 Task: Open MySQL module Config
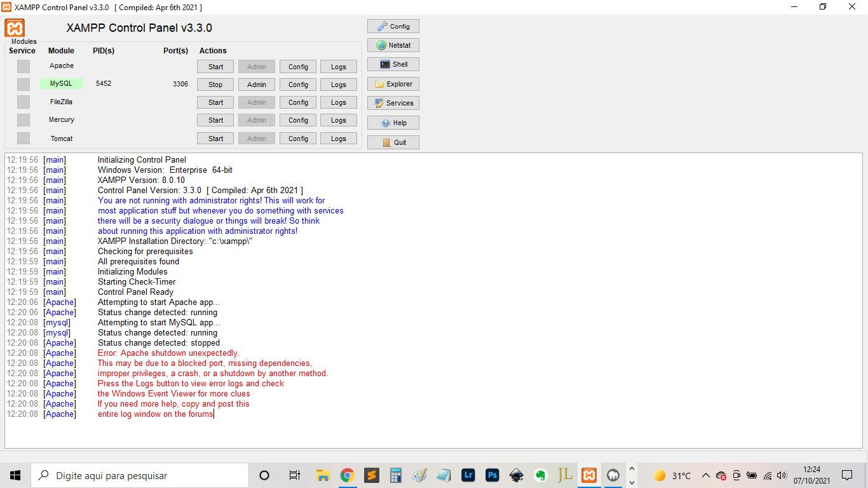pyautogui.click(x=298, y=85)
